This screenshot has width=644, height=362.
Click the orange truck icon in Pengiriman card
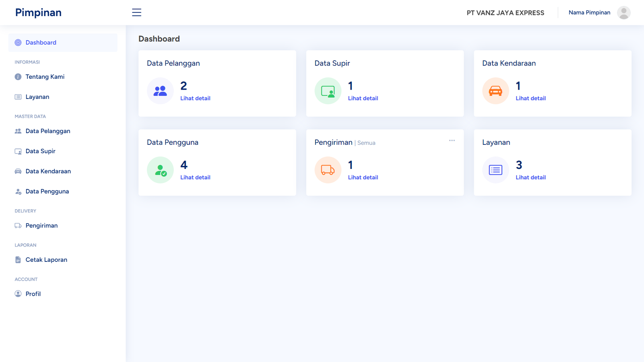pyautogui.click(x=328, y=170)
